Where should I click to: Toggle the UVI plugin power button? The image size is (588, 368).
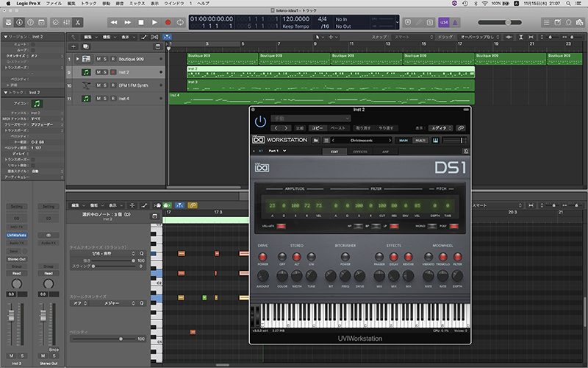tap(260, 121)
